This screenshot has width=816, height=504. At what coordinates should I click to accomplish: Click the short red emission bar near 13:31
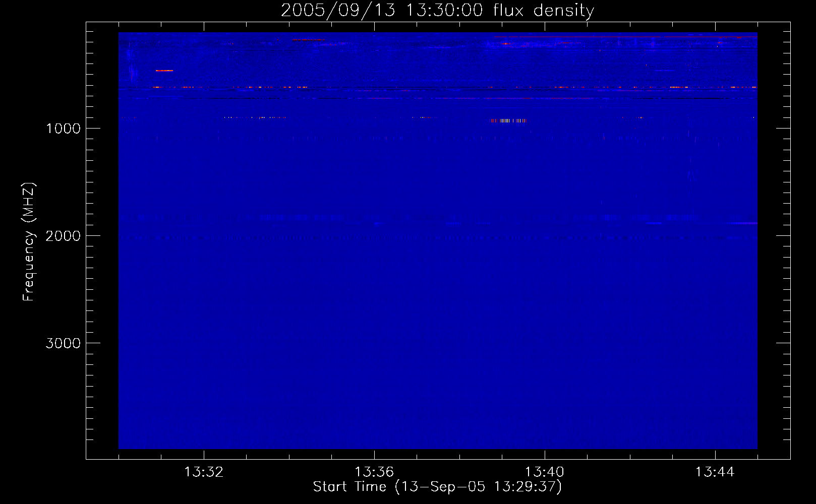click(164, 71)
